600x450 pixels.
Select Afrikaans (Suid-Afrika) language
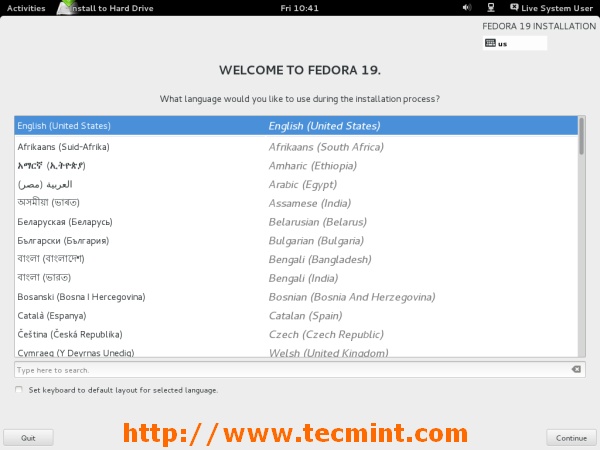pos(296,147)
